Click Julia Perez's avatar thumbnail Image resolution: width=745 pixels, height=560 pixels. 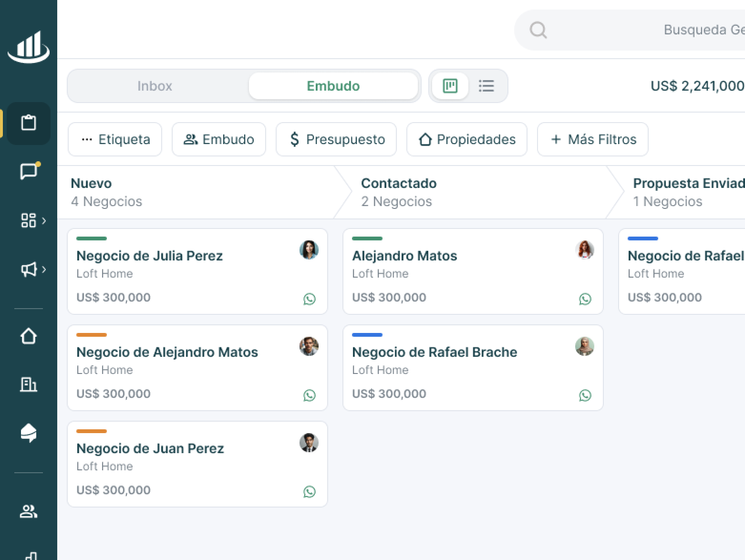click(x=309, y=249)
